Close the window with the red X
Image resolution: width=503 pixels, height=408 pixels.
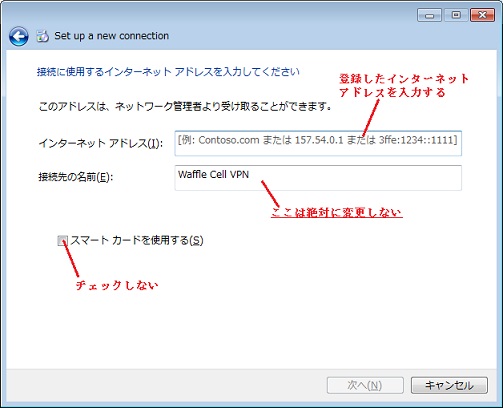coord(482,15)
